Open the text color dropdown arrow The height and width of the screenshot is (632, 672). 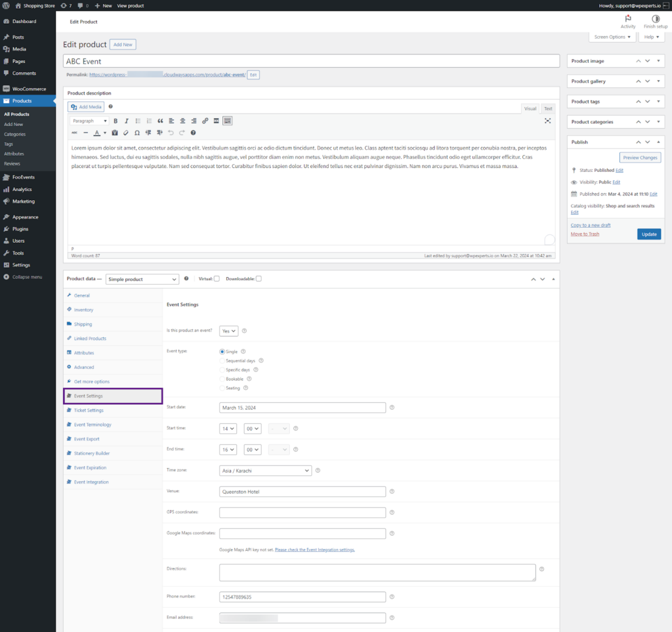105,133
